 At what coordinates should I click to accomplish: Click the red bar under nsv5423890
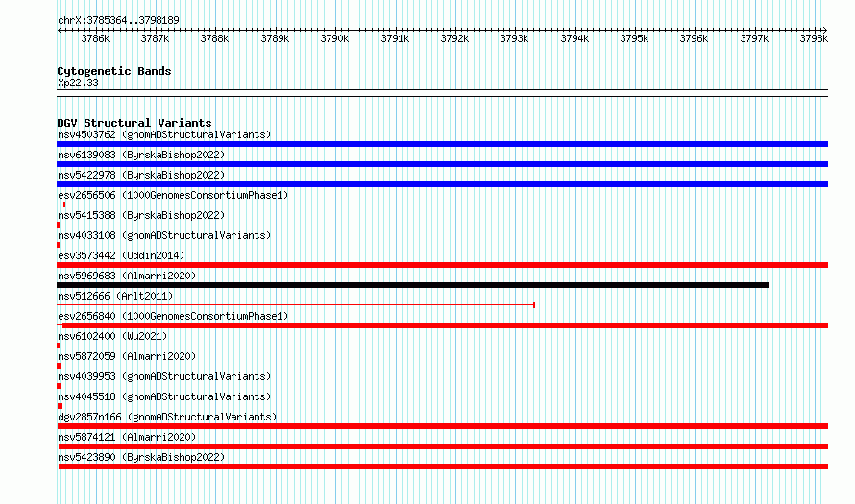pyautogui.click(x=443, y=467)
